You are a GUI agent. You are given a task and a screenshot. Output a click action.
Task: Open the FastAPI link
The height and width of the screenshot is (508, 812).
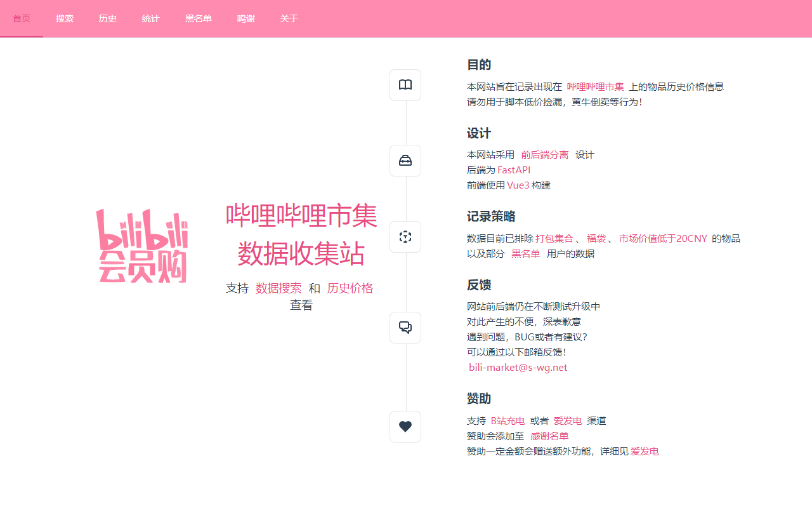click(514, 170)
